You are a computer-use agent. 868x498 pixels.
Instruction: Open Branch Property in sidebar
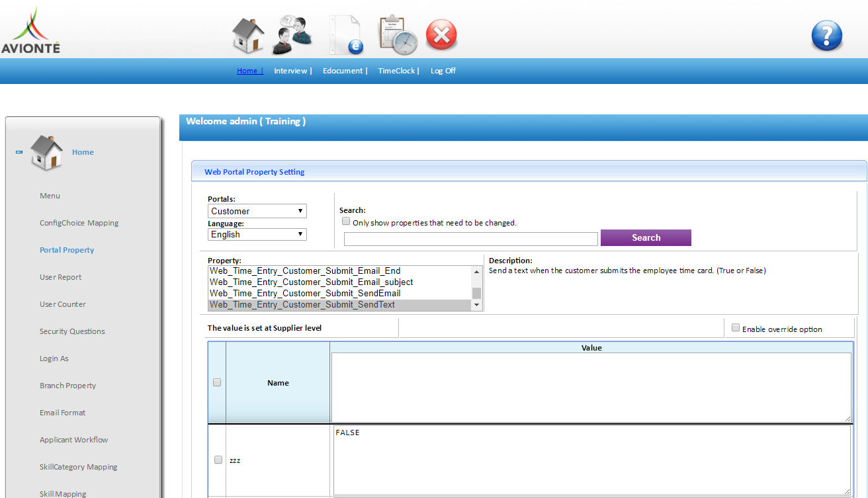[x=67, y=386]
